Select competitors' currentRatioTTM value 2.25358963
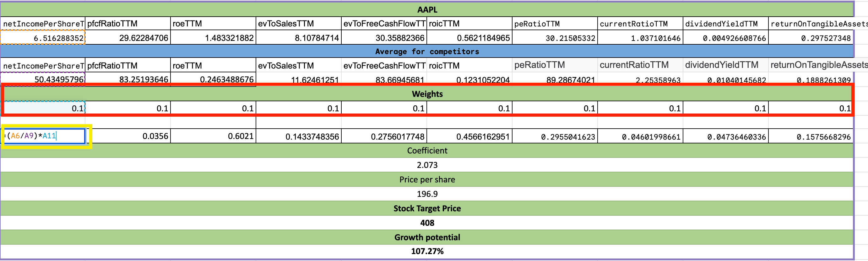 (640, 80)
